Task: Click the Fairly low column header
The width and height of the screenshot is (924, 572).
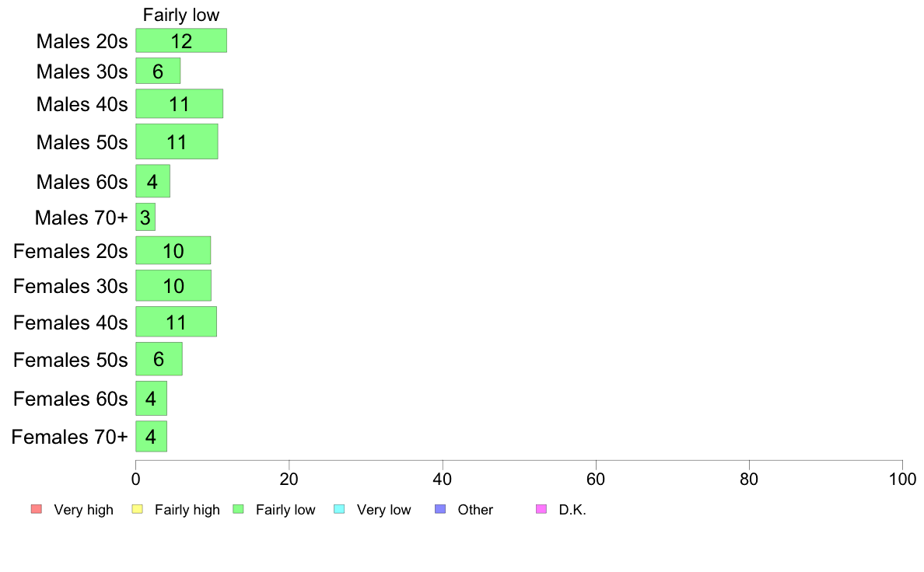Action: point(181,15)
